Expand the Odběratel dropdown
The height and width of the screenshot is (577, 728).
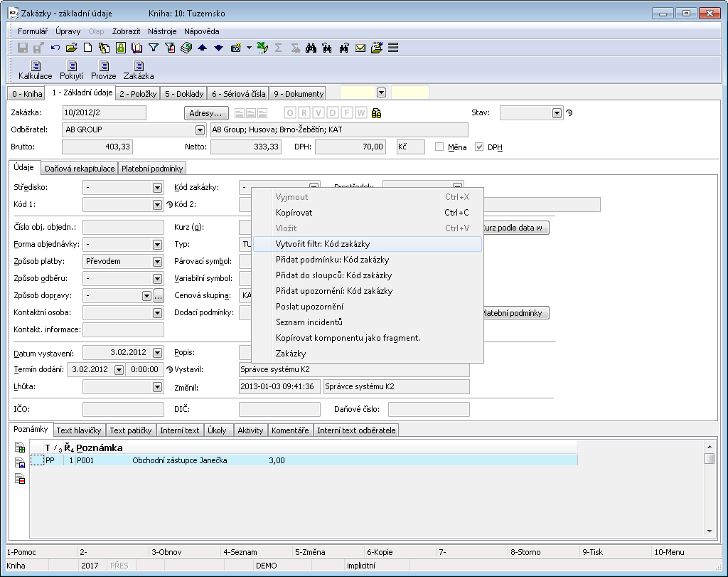pos(199,130)
